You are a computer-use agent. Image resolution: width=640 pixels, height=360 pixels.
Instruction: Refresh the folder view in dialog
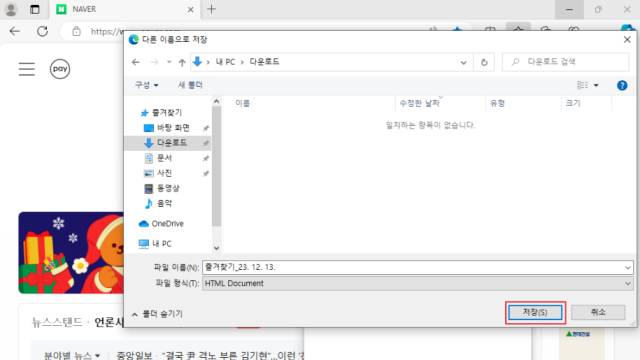point(484,62)
